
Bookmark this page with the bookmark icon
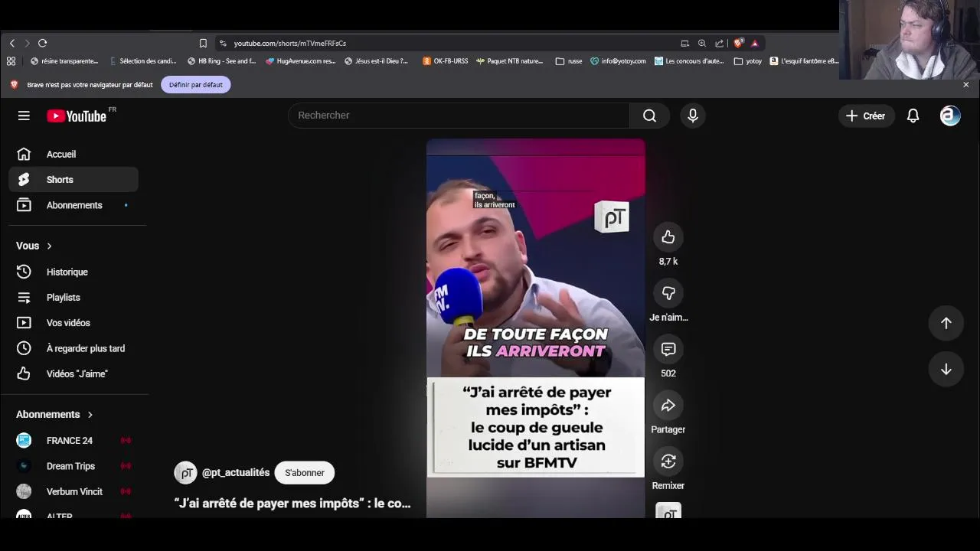(203, 43)
